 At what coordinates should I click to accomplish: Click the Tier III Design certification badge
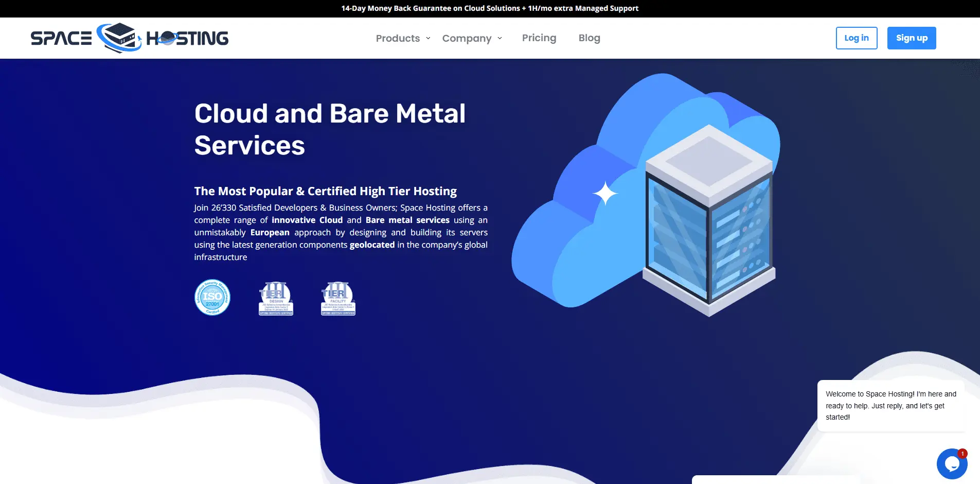276,298
